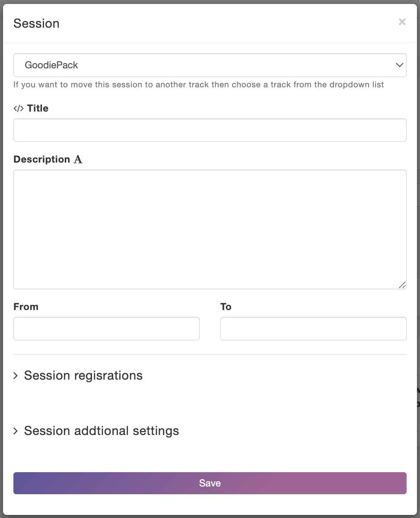The width and height of the screenshot is (420, 518).
Task: Click the code brackets icon beside Title
Action: click(x=19, y=109)
